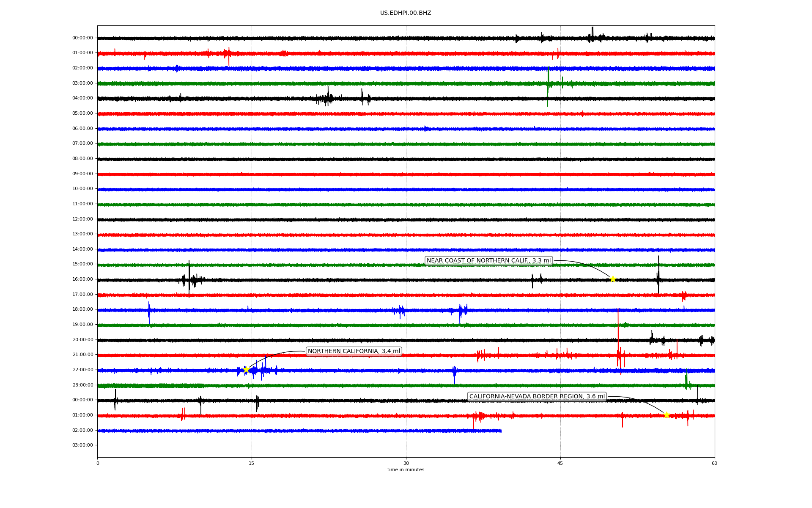The height and width of the screenshot is (508, 812).
Task: Click the x-axis tick label 30
Action: click(406, 463)
